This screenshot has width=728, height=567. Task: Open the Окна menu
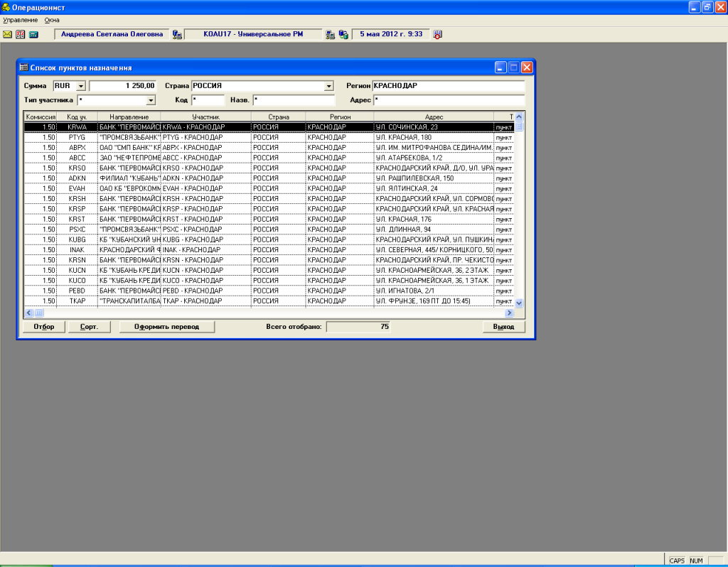[x=52, y=20]
